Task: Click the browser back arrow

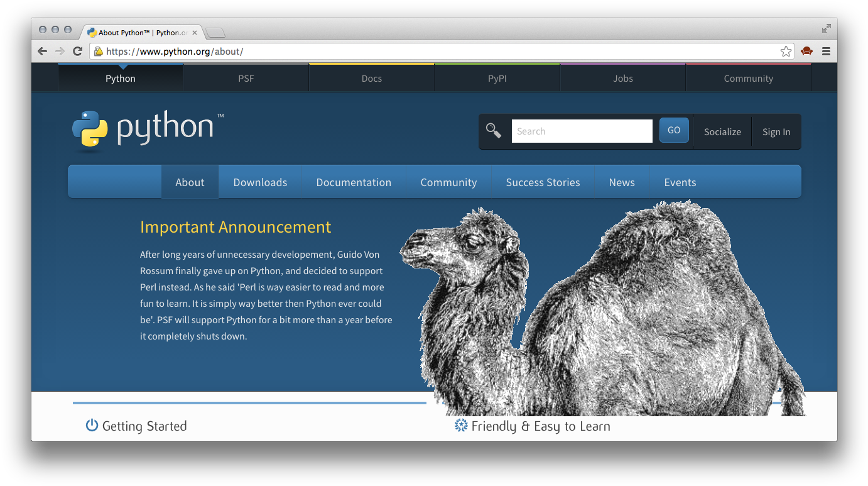Action: pyautogui.click(x=42, y=52)
